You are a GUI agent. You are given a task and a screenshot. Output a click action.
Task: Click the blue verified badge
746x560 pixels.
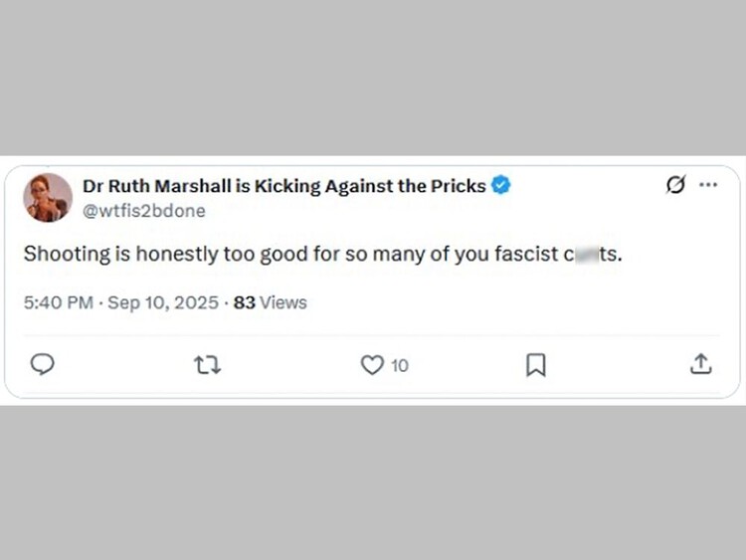[501, 185]
